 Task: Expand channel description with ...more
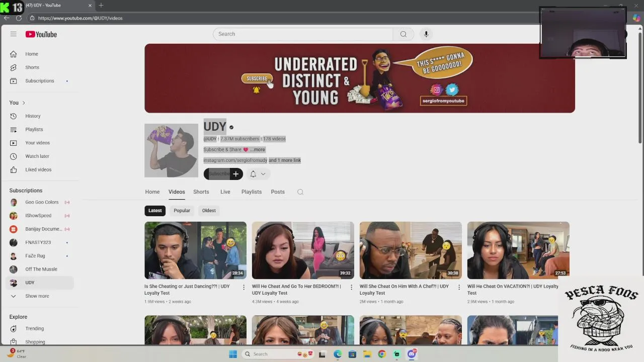257,149
